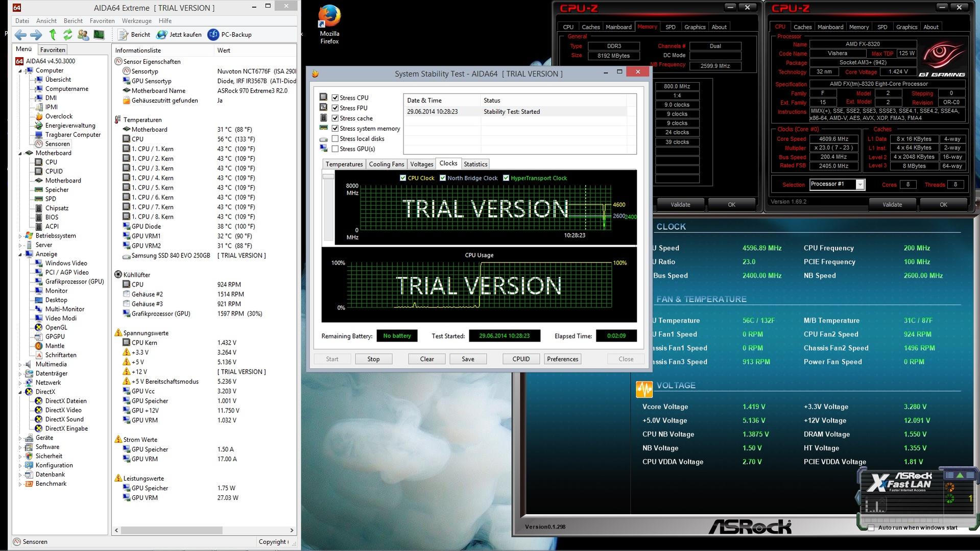Click the AIDA64 horizontal scrollbar thumb
Image resolution: width=980 pixels, height=551 pixels.
click(171, 531)
